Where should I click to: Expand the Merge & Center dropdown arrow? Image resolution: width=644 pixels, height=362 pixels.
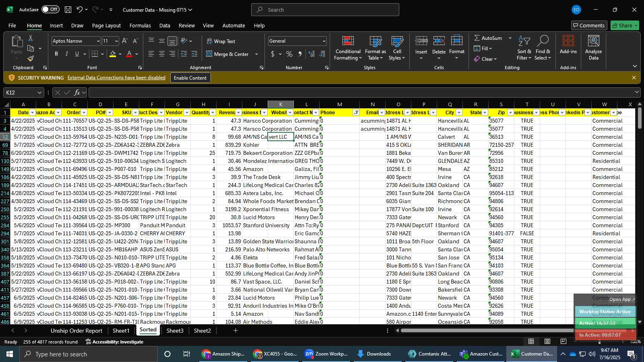tap(256, 54)
